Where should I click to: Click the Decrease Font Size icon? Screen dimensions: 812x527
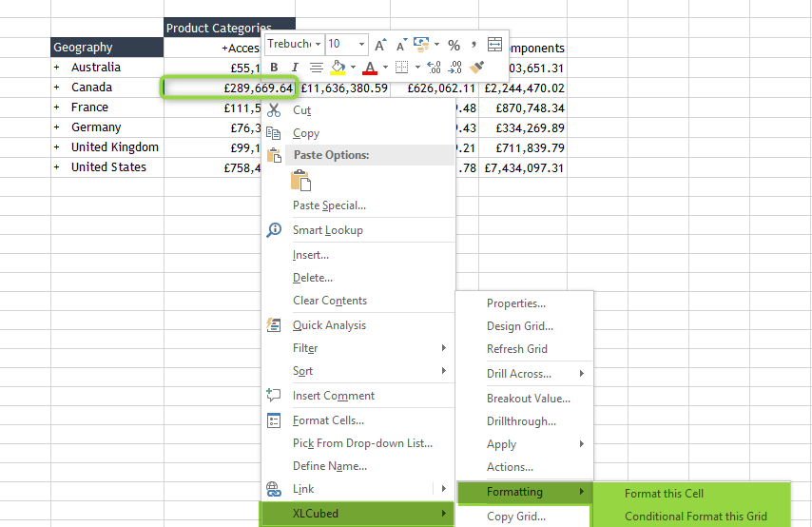(401, 45)
